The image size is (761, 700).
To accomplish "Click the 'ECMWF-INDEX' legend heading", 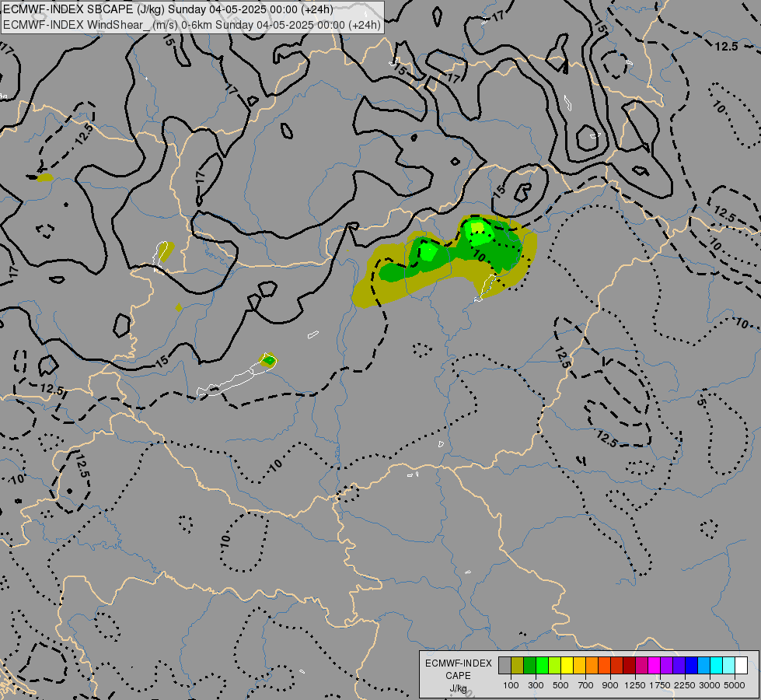I will coord(458,663).
